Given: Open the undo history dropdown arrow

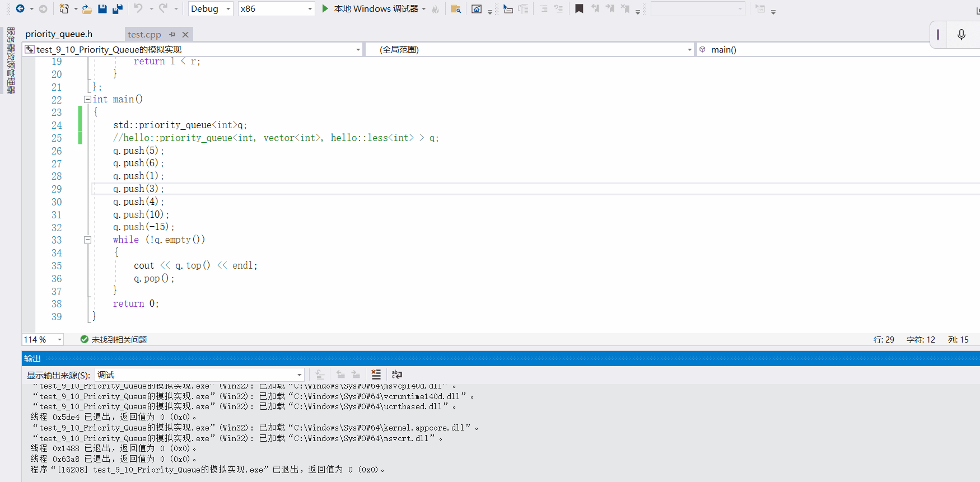Looking at the screenshot, I should [151, 8].
